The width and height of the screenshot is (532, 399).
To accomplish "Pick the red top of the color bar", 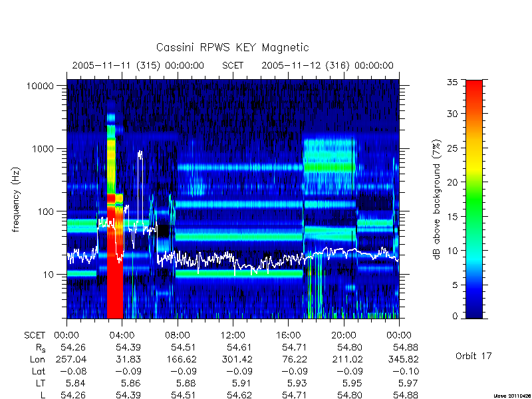I will tap(474, 88).
